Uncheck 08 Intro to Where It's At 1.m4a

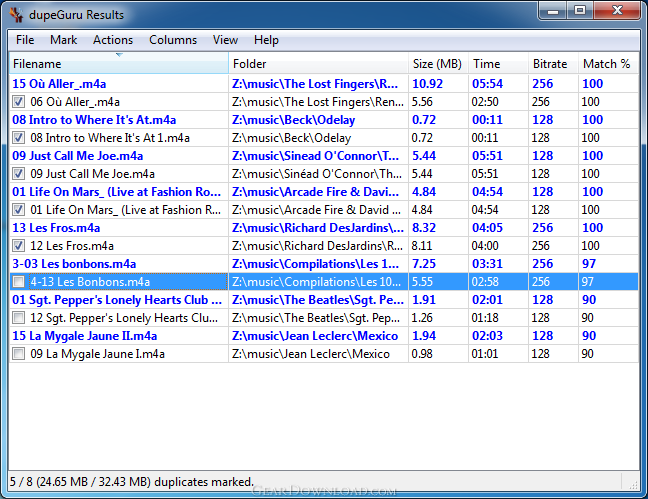(19, 138)
